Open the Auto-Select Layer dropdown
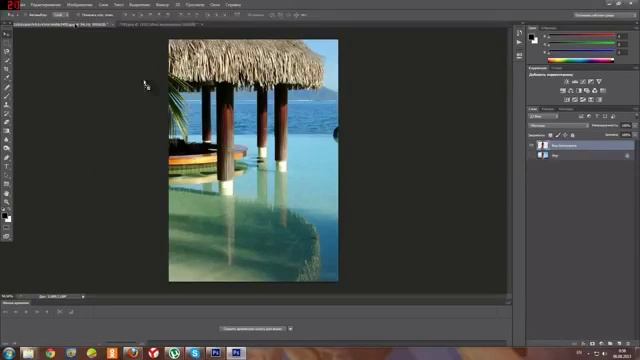The width and height of the screenshot is (640, 360). (60, 15)
